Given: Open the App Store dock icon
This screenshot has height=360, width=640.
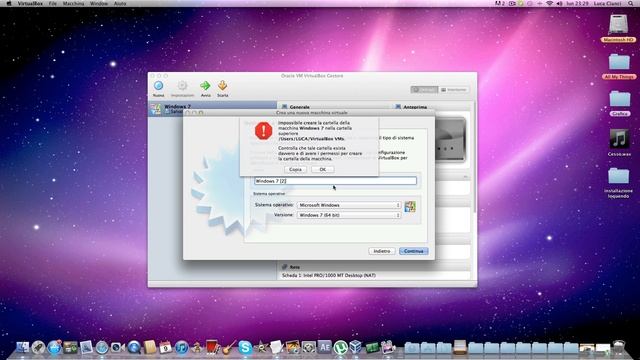Looking at the screenshot, I should pos(54,347).
